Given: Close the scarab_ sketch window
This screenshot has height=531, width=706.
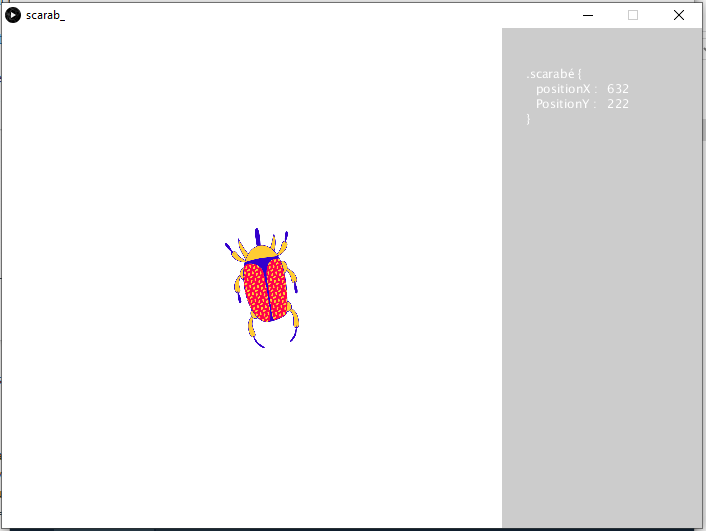Looking at the screenshot, I should point(679,15).
